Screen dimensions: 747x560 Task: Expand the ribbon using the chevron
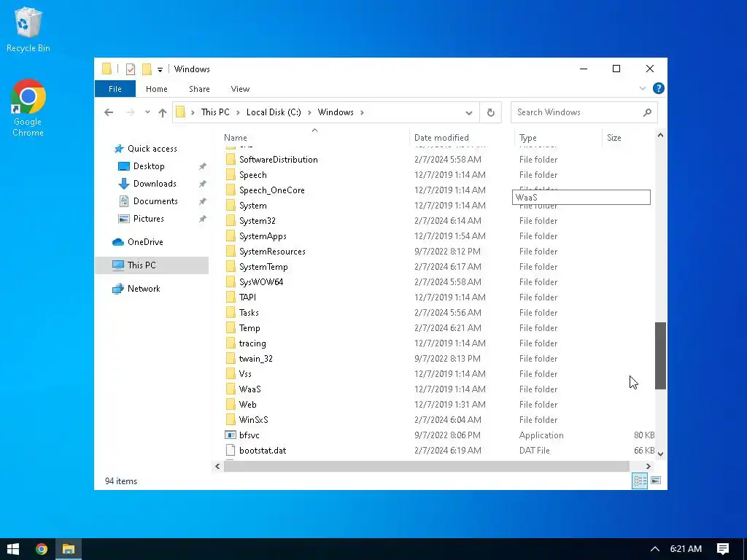click(x=642, y=88)
